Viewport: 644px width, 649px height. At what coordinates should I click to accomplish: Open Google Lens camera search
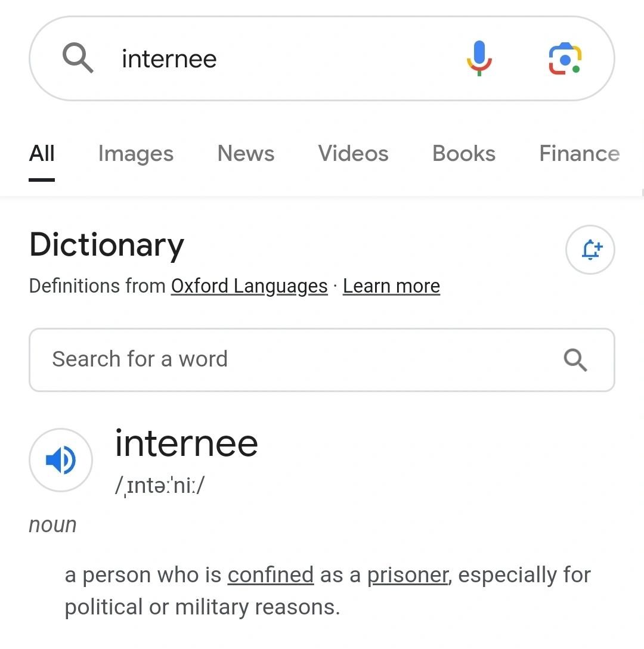(565, 58)
